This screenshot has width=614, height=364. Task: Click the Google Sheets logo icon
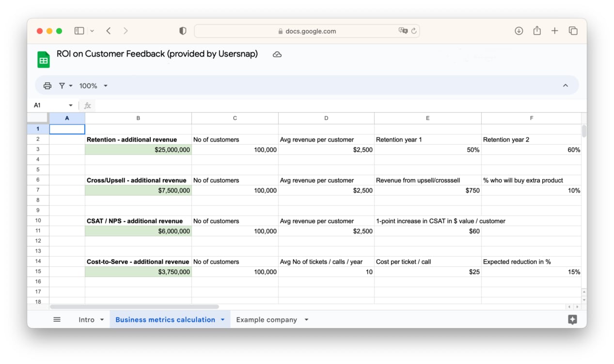tap(43, 59)
